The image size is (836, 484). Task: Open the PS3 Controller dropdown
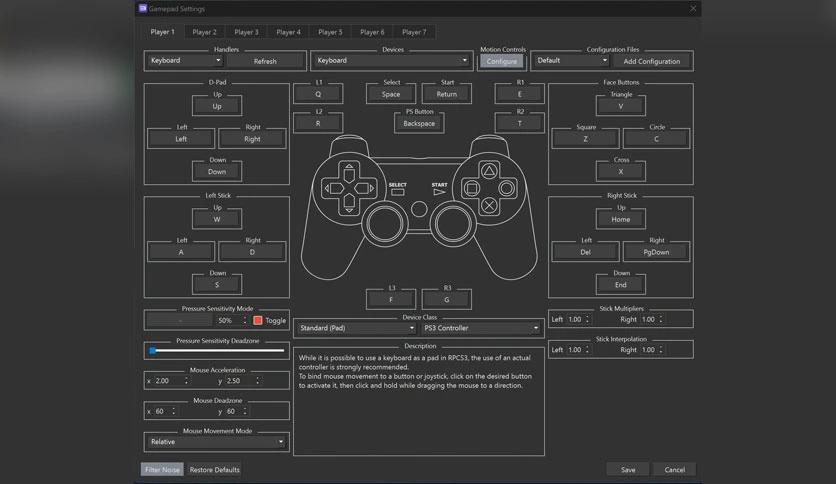[x=481, y=328]
